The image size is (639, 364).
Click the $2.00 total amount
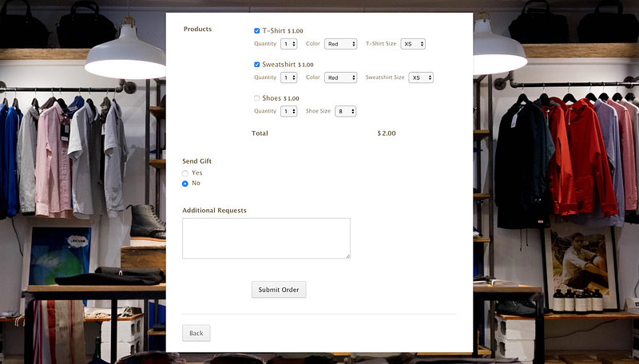click(387, 133)
